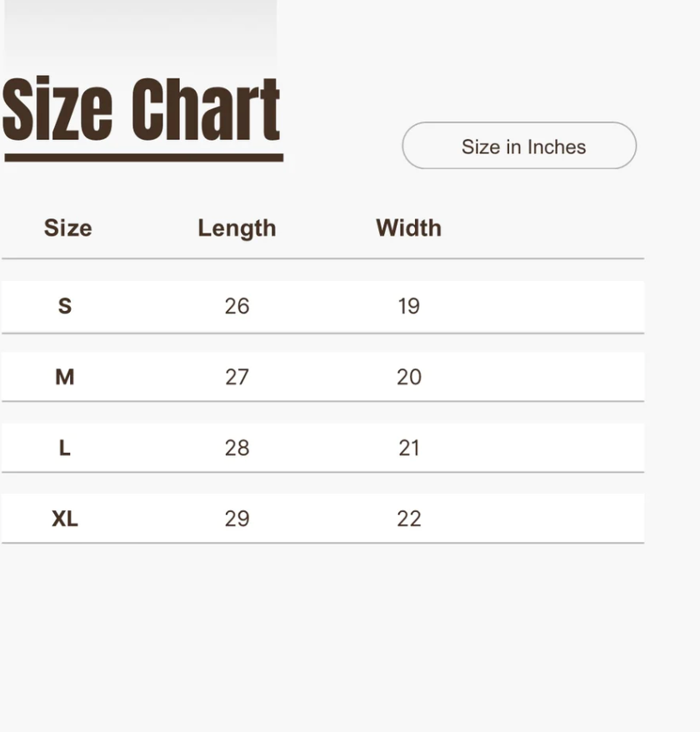This screenshot has width=700, height=737.
Task: Select the Width column header
Action: click(408, 228)
